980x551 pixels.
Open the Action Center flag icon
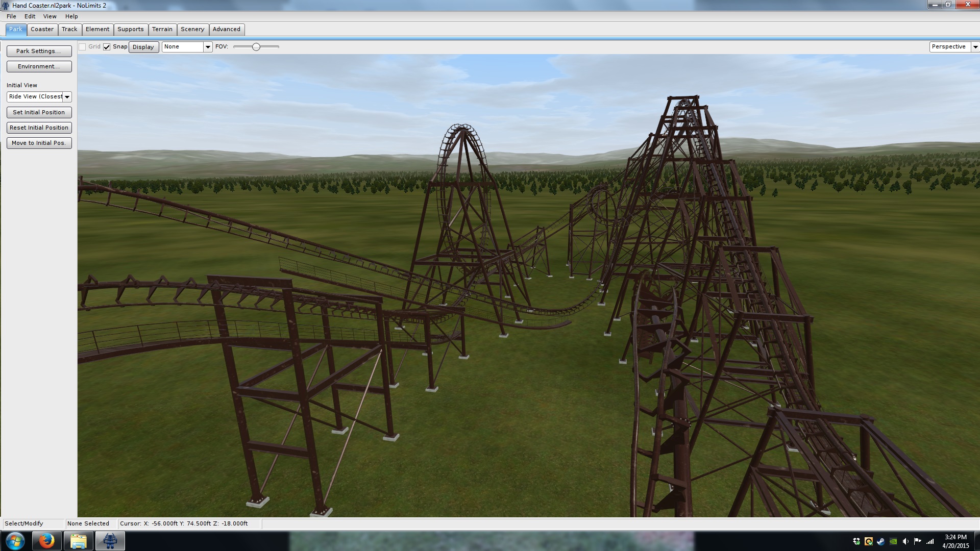tap(918, 541)
